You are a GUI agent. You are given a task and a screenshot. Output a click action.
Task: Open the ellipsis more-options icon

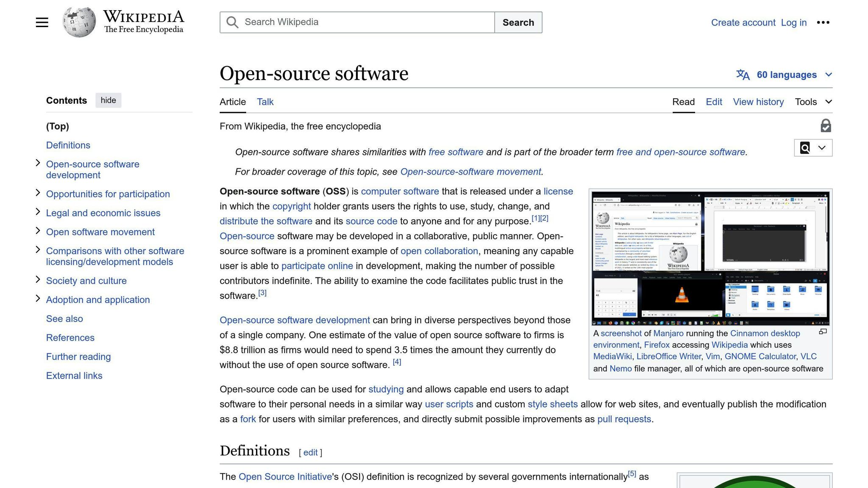pos(823,22)
